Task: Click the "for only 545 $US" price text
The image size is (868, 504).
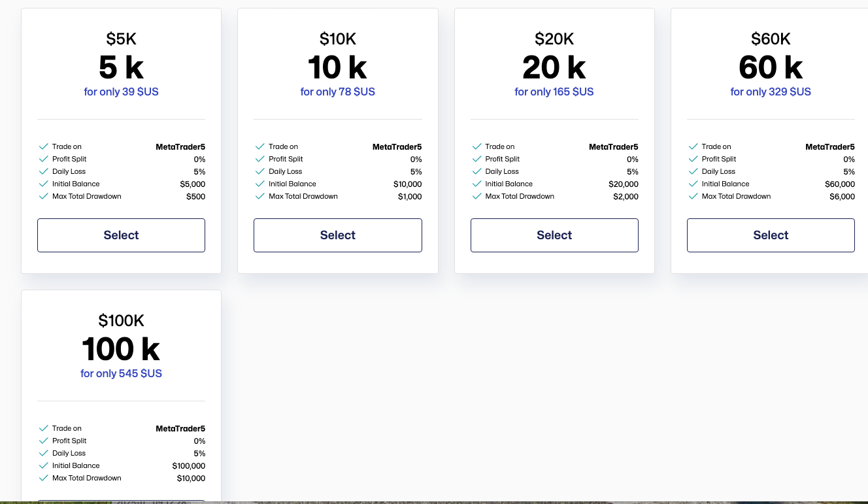Action: 121,373
